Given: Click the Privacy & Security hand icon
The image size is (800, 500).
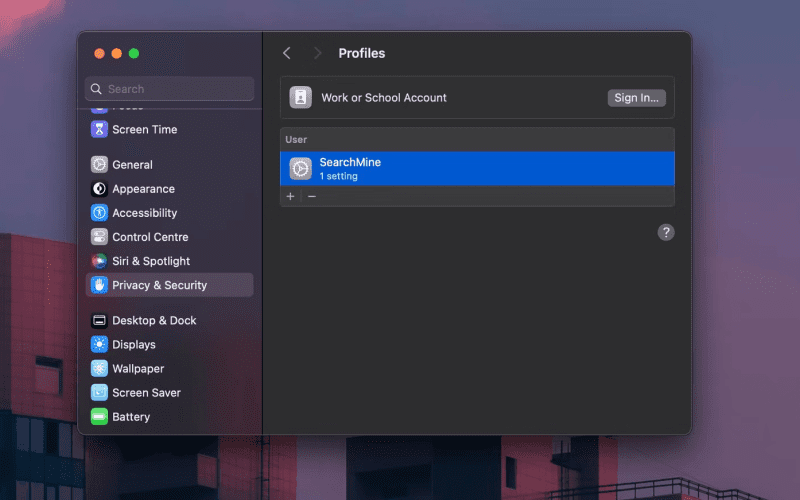Looking at the screenshot, I should tap(99, 285).
